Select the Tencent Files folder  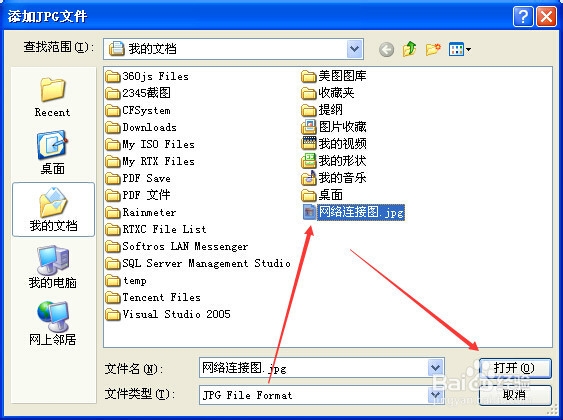pos(153,297)
